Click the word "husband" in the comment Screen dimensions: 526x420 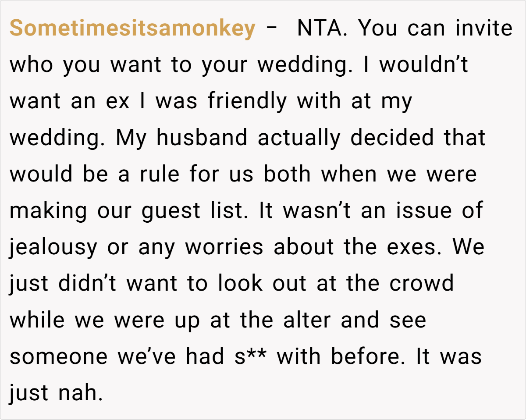coord(202,138)
